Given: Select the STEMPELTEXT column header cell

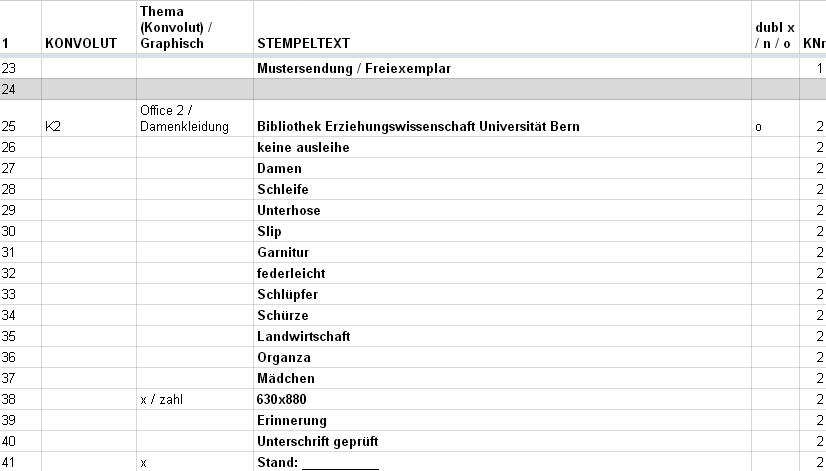Looking at the screenshot, I should pyautogui.click(x=502, y=27).
